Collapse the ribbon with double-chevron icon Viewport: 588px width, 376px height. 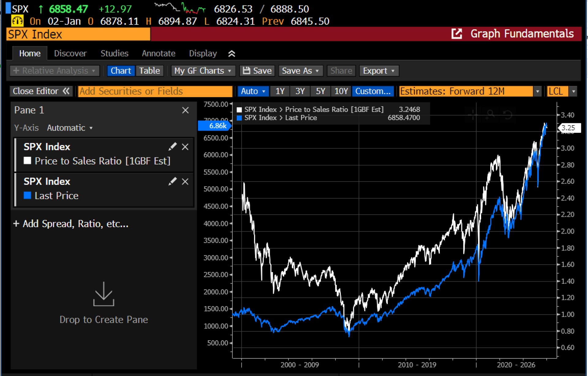pyautogui.click(x=232, y=54)
